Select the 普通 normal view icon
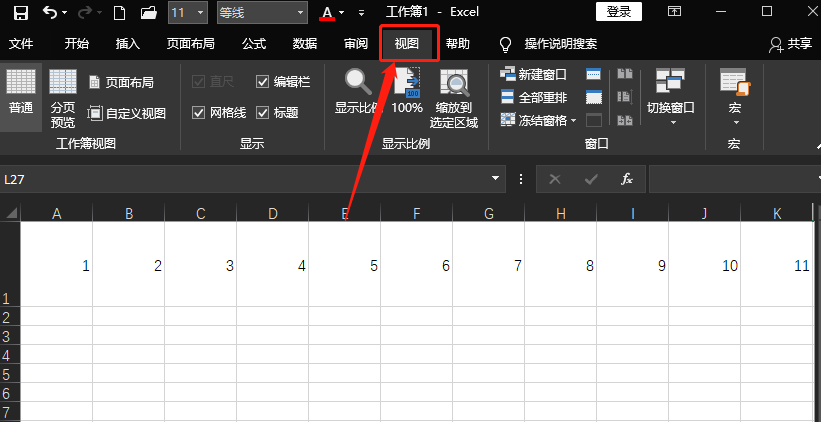The height and width of the screenshot is (422, 821). [21, 92]
